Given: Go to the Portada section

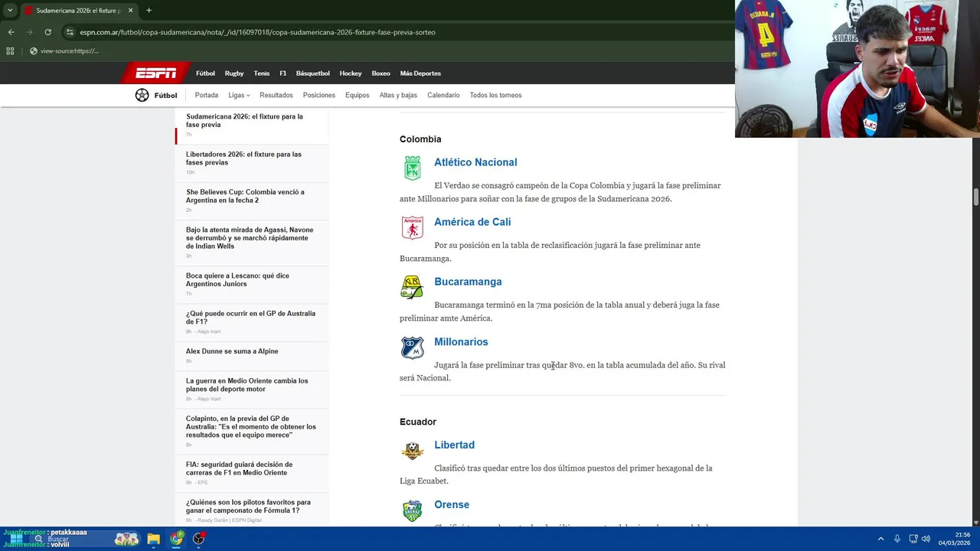Looking at the screenshot, I should click(x=207, y=96).
